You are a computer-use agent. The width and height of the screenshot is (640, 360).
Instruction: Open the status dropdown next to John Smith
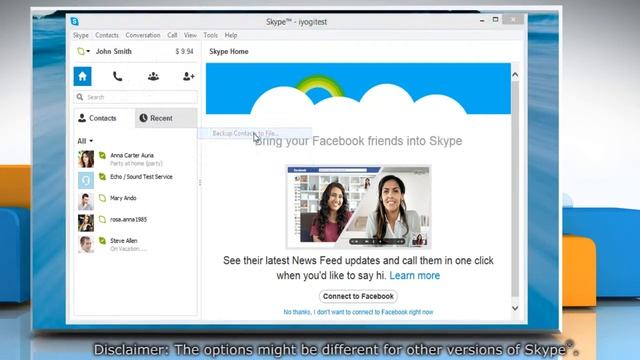click(x=84, y=51)
